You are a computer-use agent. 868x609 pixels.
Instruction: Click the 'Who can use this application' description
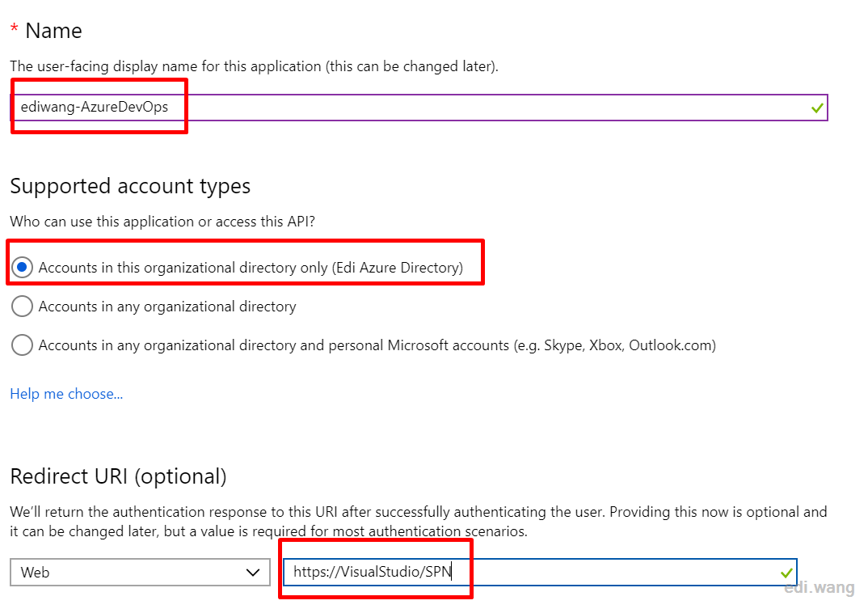pos(162,222)
